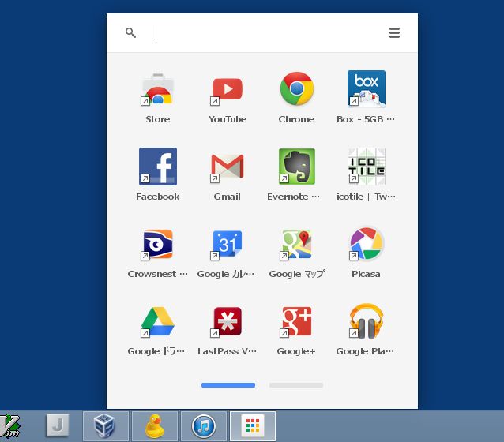The width and height of the screenshot is (504, 442).
Task: Open Cyberduck from the taskbar
Action: click(x=155, y=426)
